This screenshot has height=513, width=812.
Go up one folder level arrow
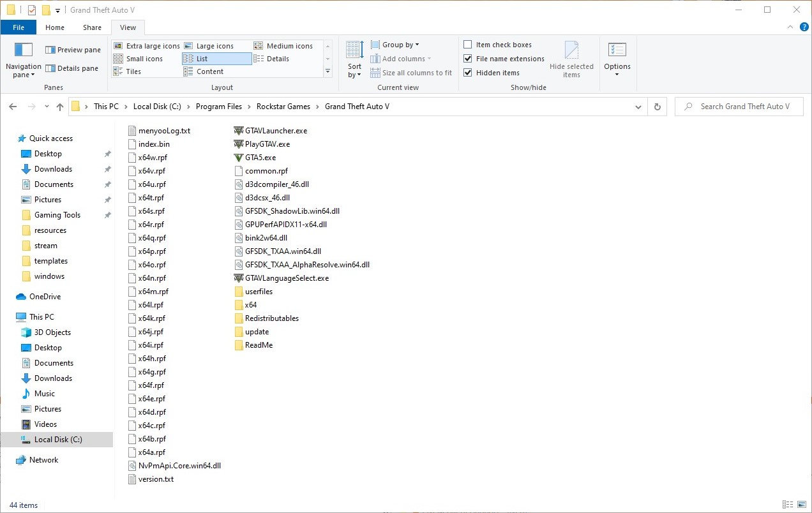[60, 107]
